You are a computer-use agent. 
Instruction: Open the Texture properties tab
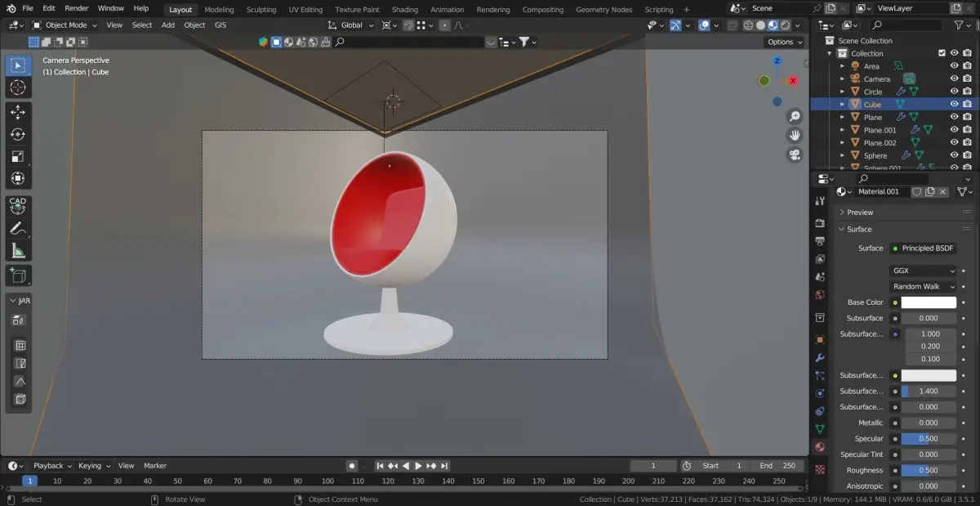coord(820,470)
